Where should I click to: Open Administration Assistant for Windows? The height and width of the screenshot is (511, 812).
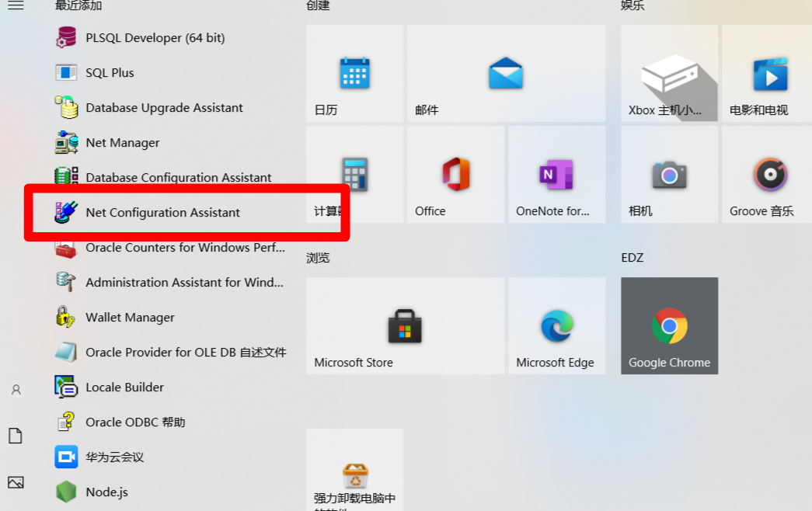tap(171, 282)
